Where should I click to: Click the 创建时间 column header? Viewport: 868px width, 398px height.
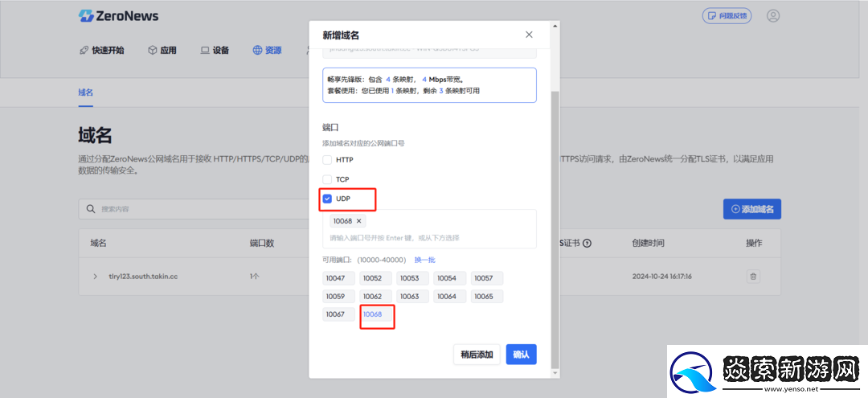tap(649, 243)
